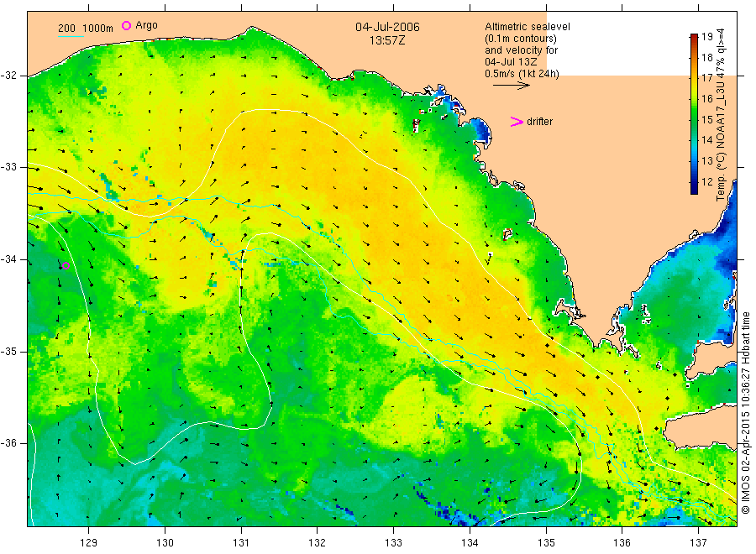This screenshot has width=756, height=554.
Task: Click the longitude label 134
Action: (470, 543)
